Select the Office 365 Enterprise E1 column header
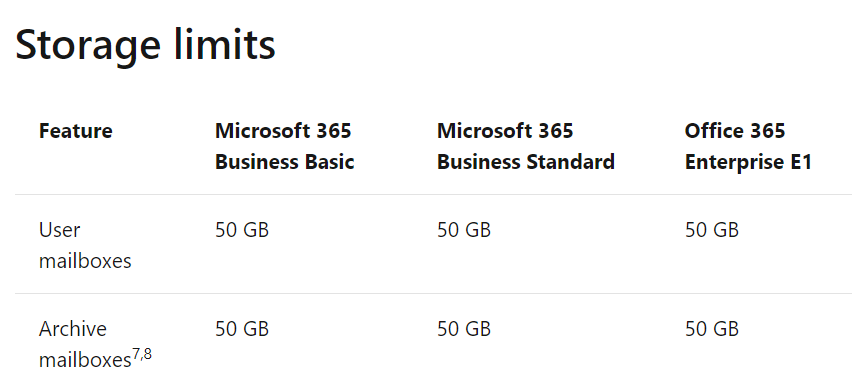Image resolution: width=852 pixels, height=390 pixels. [748, 146]
